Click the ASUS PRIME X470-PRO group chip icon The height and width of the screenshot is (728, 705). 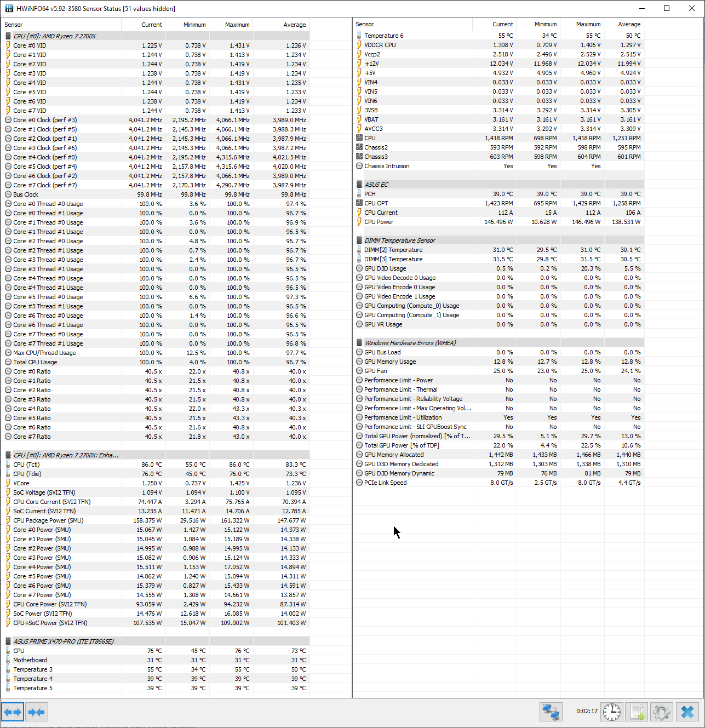tap(8, 641)
